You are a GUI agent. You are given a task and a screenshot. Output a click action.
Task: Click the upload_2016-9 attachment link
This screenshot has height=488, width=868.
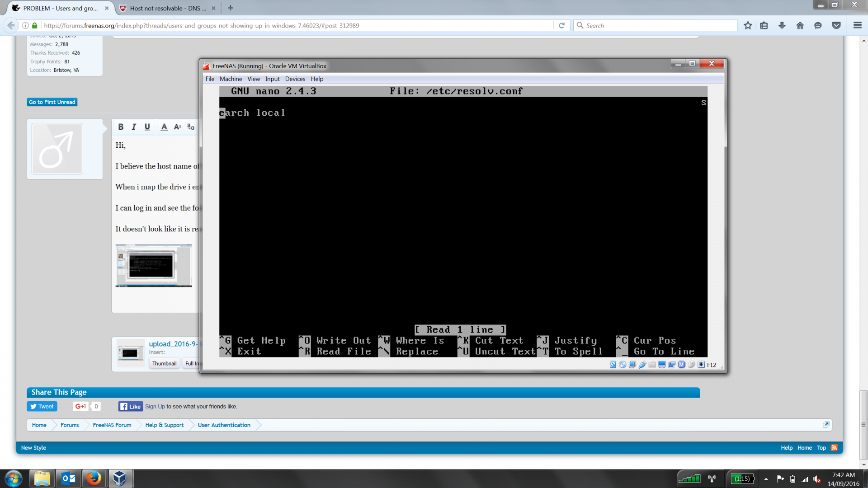pyautogui.click(x=173, y=344)
